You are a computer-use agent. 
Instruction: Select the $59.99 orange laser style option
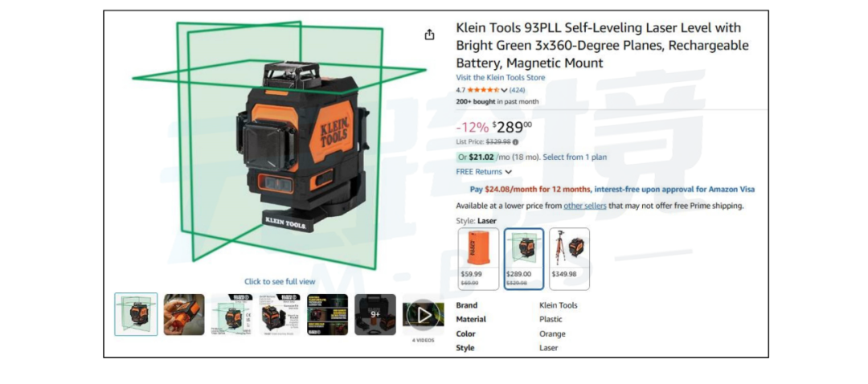(x=478, y=259)
